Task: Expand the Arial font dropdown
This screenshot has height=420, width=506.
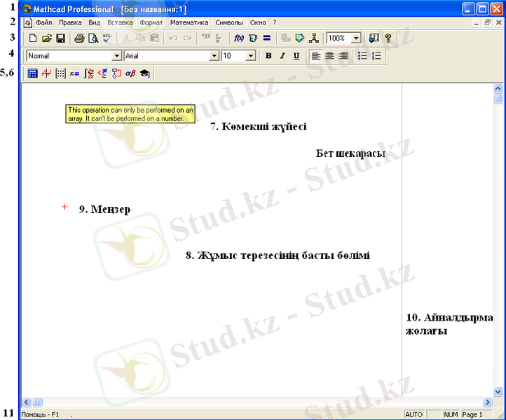Action: click(214, 56)
